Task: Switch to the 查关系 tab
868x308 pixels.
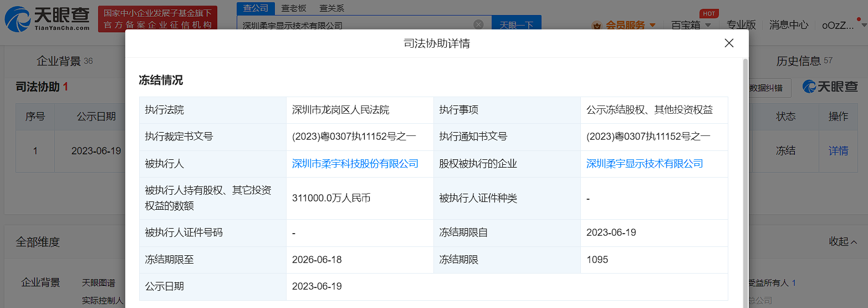Action: pyautogui.click(x=332, y=8)
